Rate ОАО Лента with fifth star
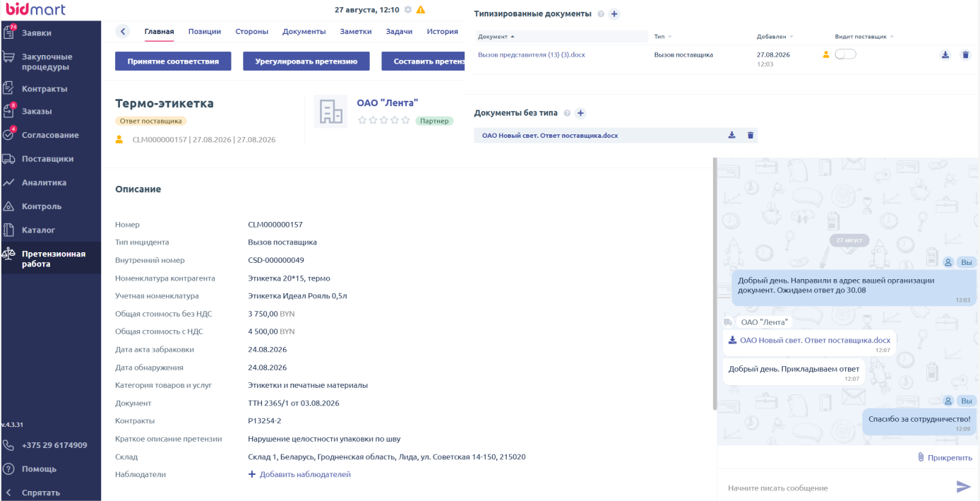The width and height of the screenshot is (980, 501). 405,120
